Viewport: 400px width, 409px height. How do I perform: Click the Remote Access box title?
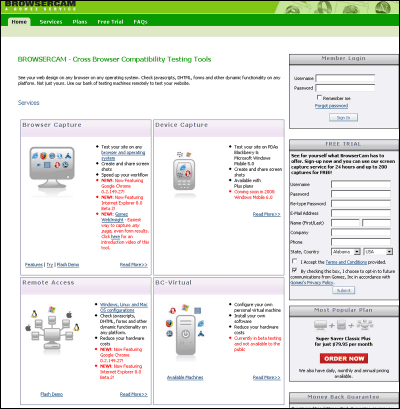pos(48,283)
